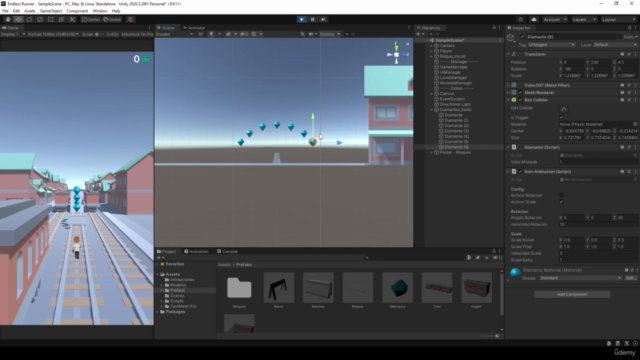Select Diamante (3) in the Hierarchy

click(x=456, y=131)
